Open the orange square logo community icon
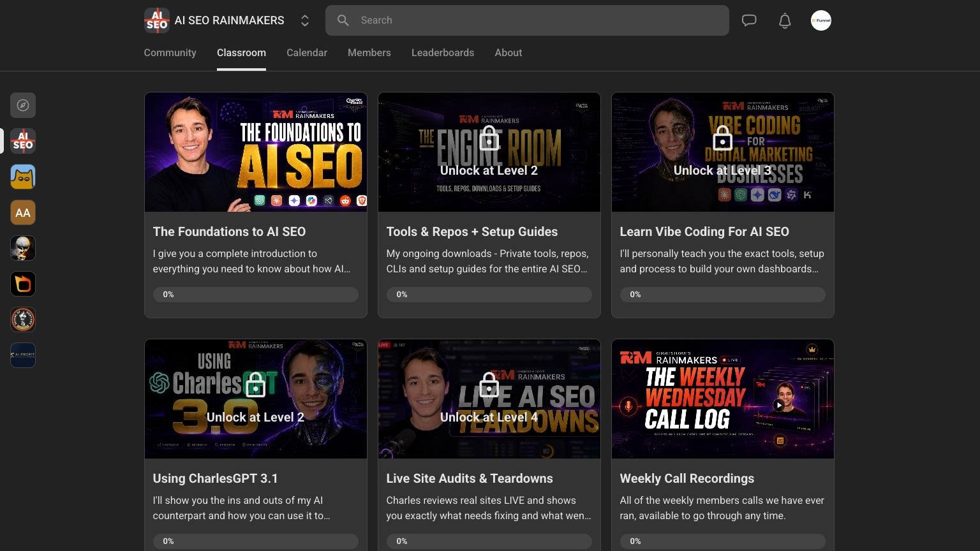 coord(23,284)
